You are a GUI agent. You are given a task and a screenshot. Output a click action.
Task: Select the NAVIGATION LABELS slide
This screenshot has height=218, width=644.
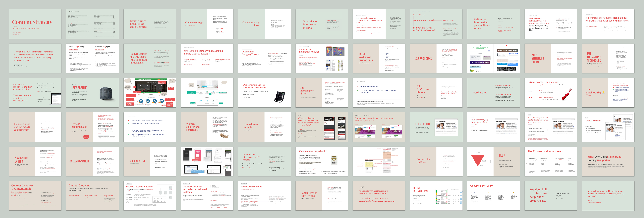tap(35, 161)
